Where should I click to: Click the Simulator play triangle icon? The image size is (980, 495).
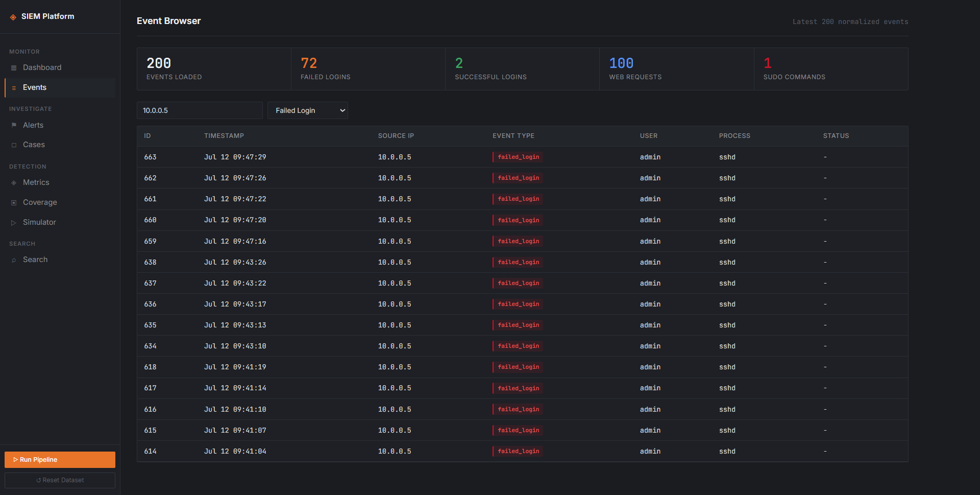(14, 223)
